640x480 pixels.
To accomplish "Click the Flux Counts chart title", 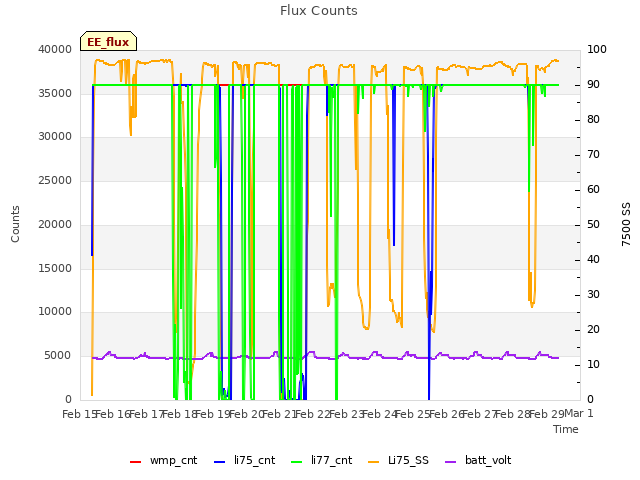I will 319,11.
